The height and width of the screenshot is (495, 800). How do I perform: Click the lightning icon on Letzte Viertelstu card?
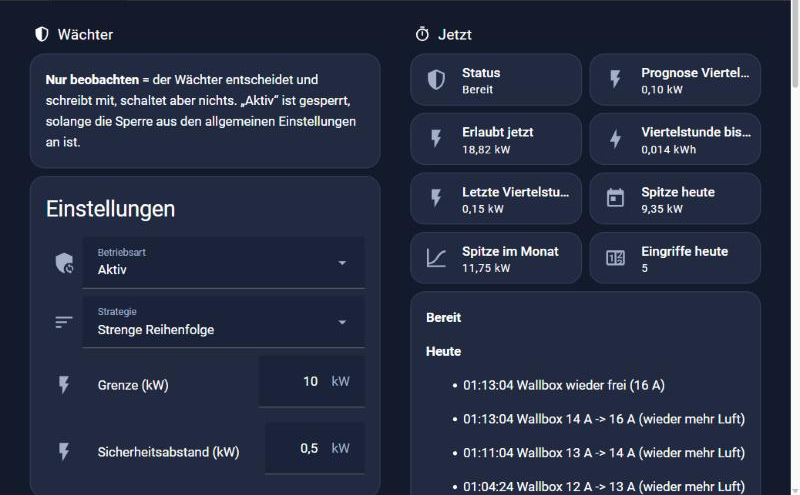436,198
